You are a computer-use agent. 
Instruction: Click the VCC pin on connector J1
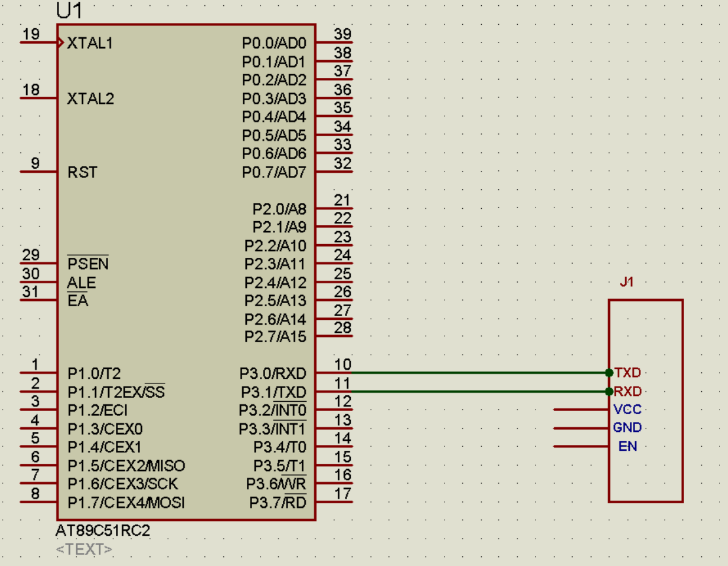click(628, 409)
